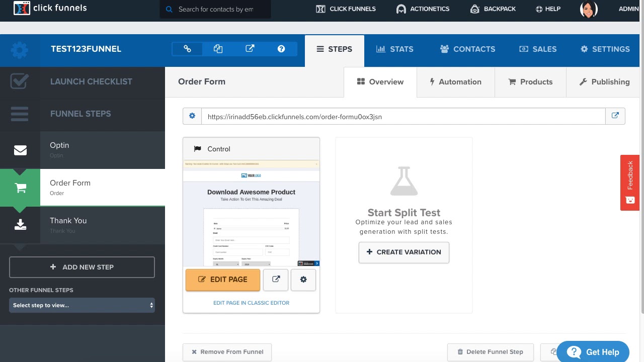
Task: Click Add New Step button
Action: [82, 267]
